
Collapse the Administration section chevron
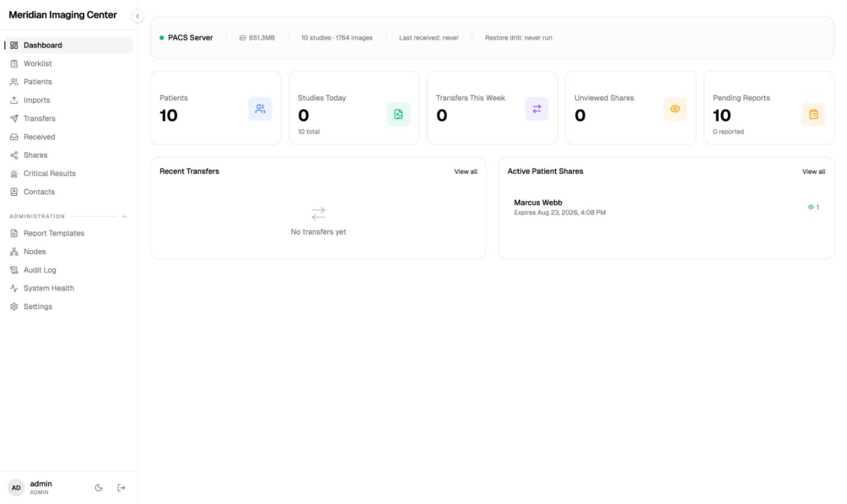(x=124, y=216)
